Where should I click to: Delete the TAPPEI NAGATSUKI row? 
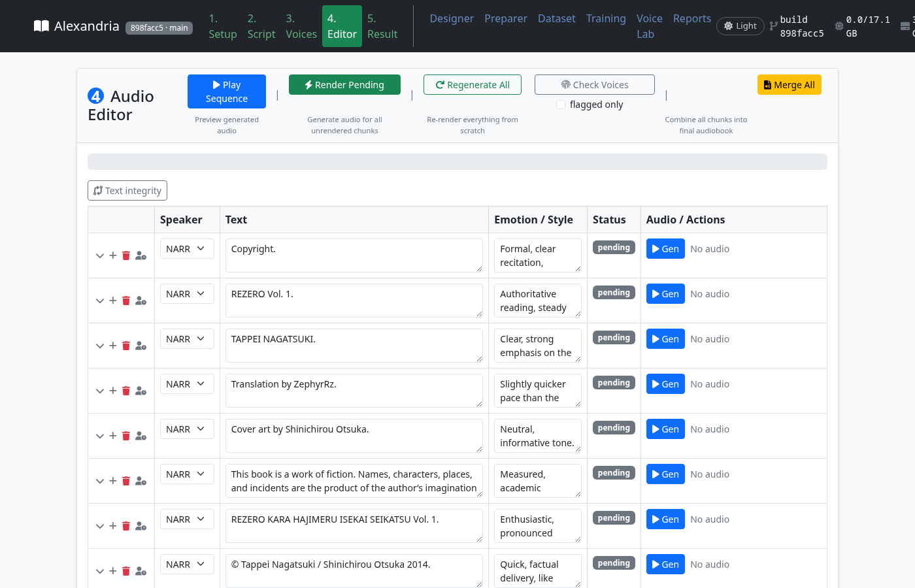point(126,346)
